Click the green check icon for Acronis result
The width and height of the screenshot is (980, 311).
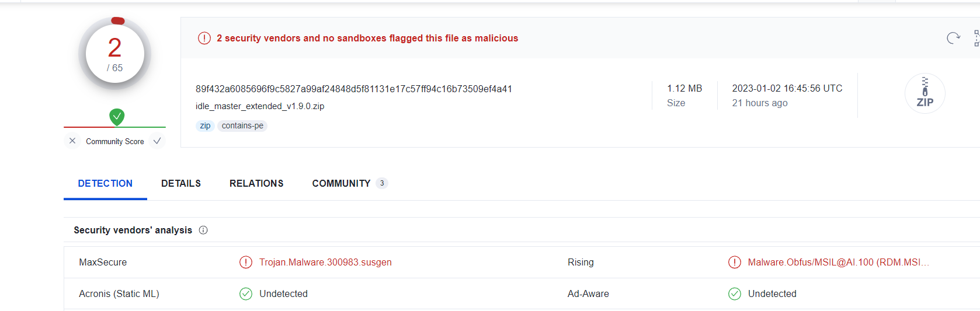(x=246, y=294)
